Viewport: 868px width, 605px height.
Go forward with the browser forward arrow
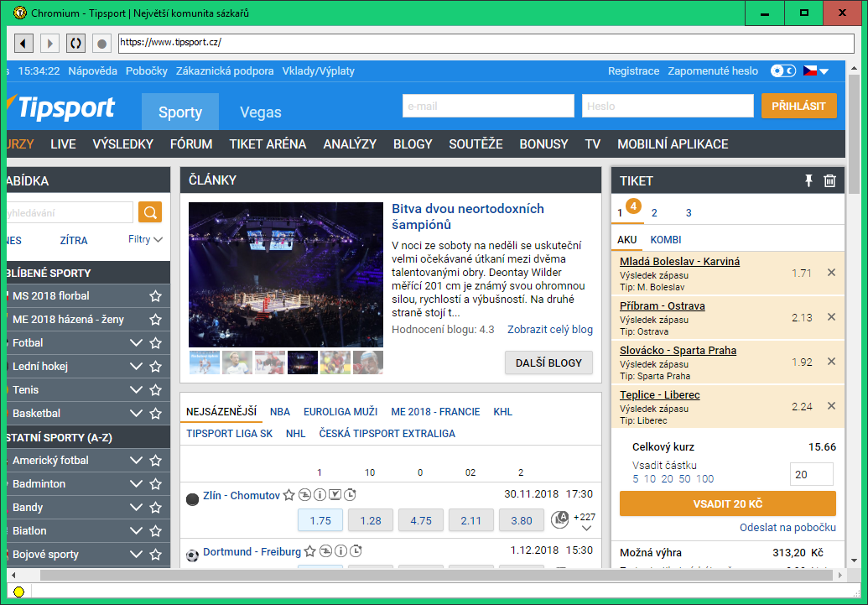(x=49, y=43)
